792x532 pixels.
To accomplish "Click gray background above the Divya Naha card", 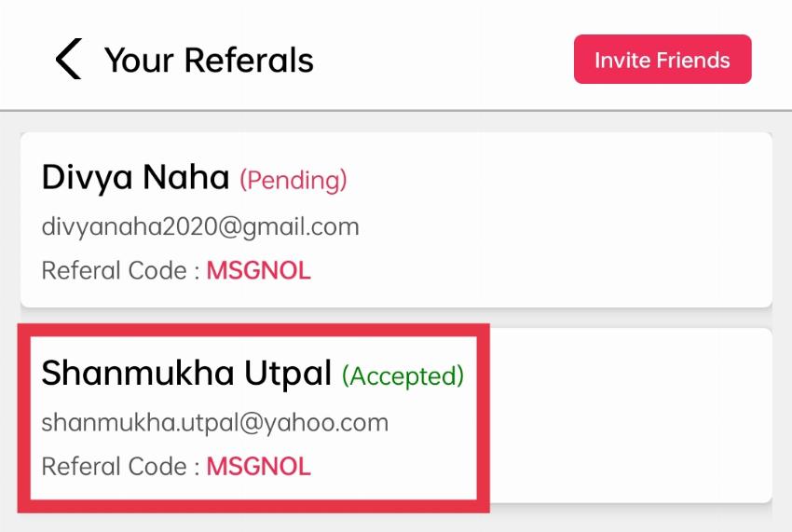I will [396, 122].
